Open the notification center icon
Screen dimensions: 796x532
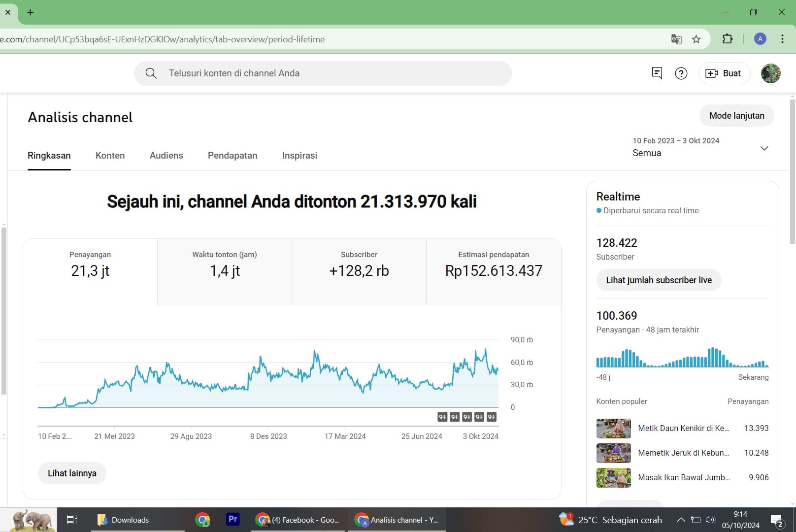point(777,520)
